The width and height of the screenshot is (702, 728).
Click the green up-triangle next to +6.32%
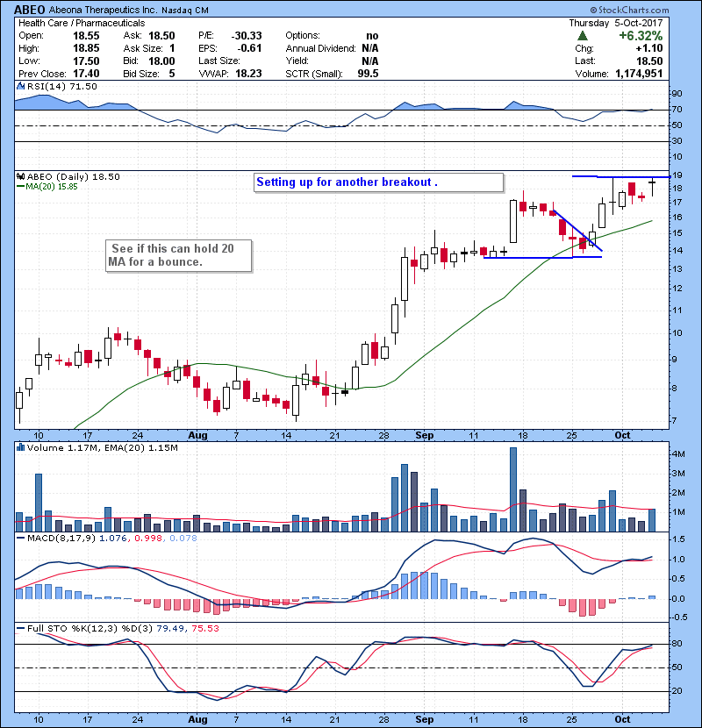click(583, 36)
